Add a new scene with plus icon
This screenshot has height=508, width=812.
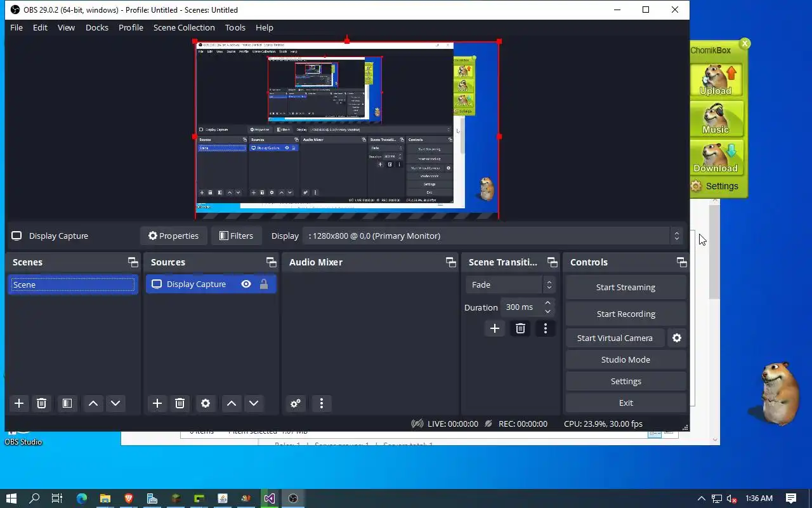point(19,403)
